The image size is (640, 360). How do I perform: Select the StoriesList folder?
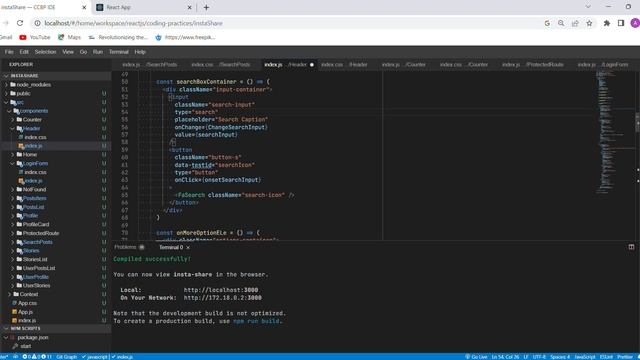pos(35,260)
